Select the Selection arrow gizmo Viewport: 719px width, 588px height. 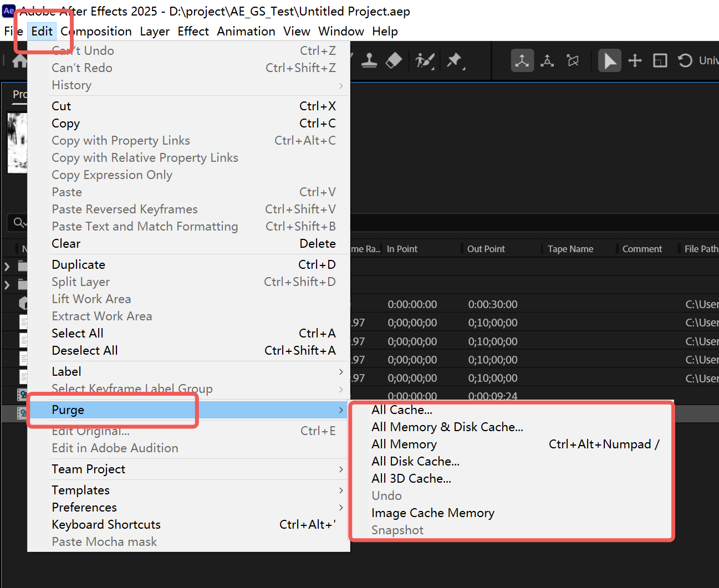(610, 60)
